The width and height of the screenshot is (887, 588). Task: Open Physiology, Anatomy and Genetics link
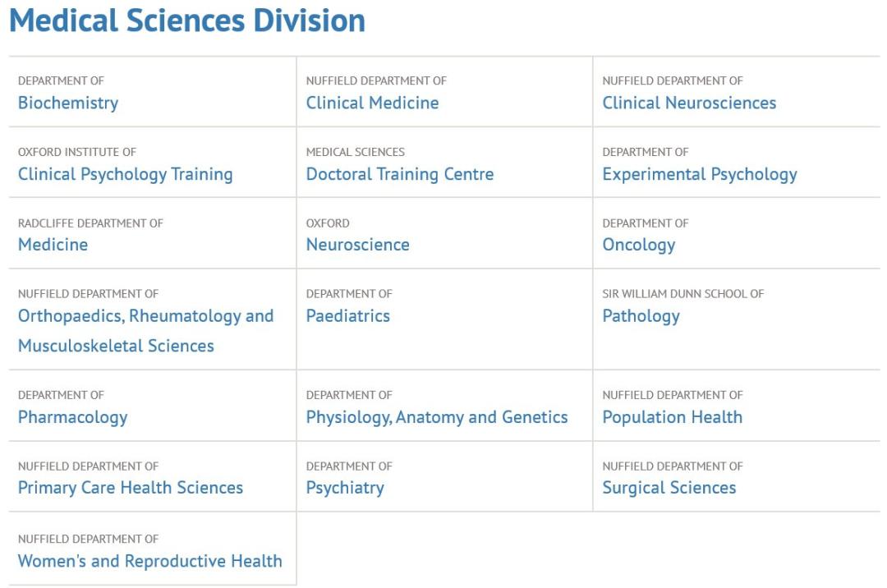coord(437,417)
